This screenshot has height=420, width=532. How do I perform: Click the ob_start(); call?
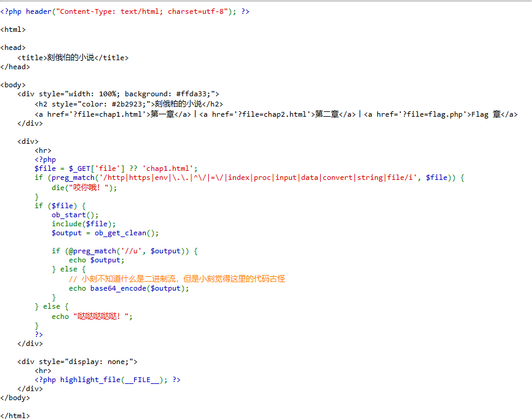click(75, 215)
